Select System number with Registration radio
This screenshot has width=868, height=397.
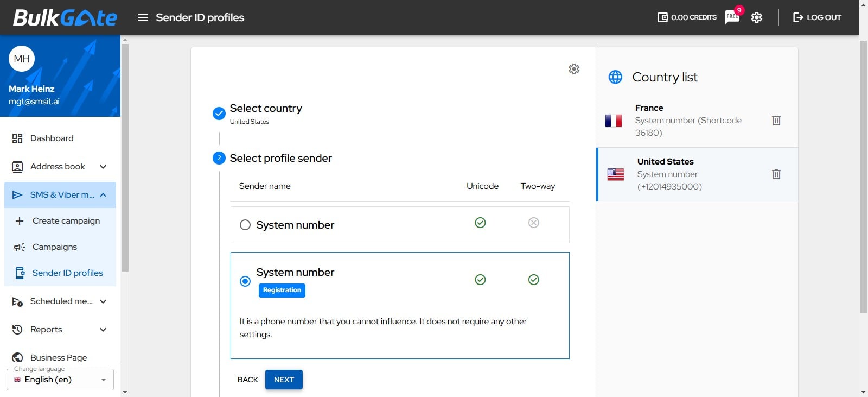[x=245, y=281]
